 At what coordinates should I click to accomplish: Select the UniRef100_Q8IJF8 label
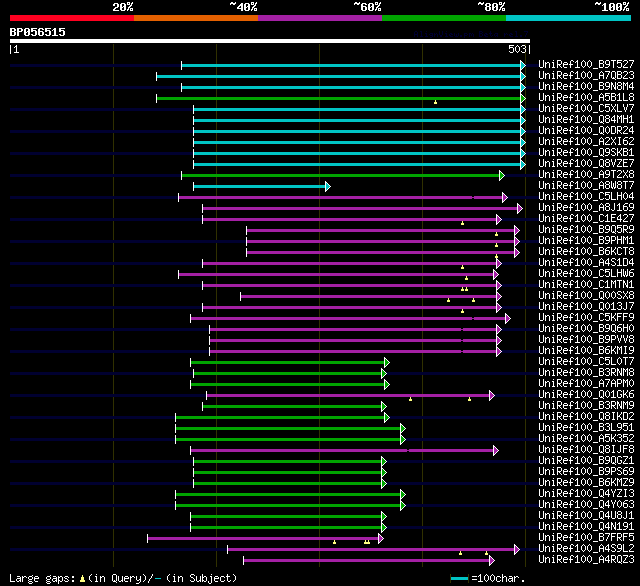pos(586,450)
